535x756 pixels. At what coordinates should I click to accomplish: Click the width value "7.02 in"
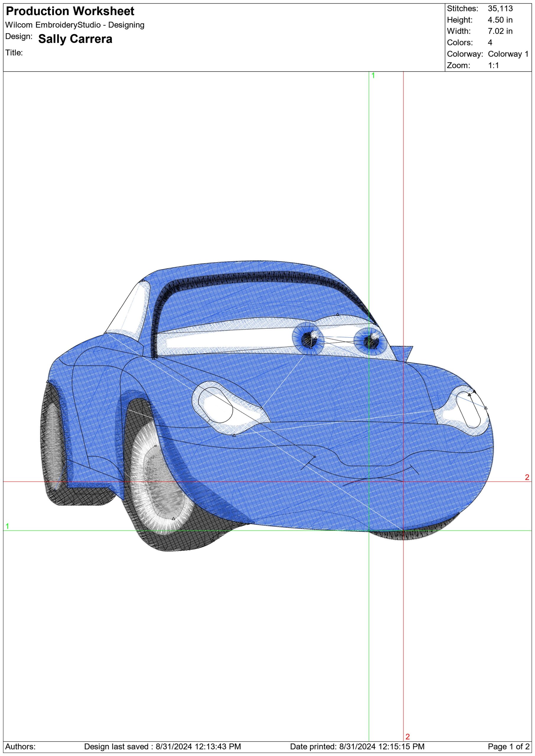[x=500, y=31]
